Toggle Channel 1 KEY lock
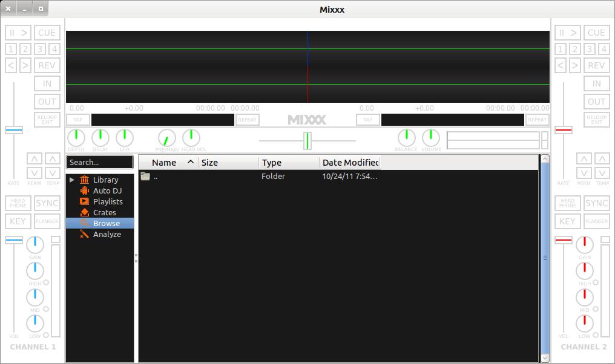Image resolution: width=615 pixels, height=364 pixels. click(x=18, y=221)
